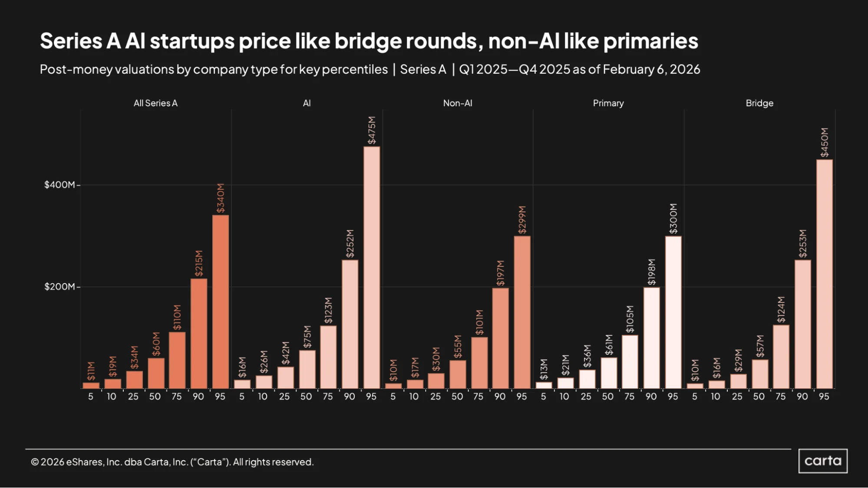Click the $400M y-axis label
This screenshot has width=868, height=488.
60,185
